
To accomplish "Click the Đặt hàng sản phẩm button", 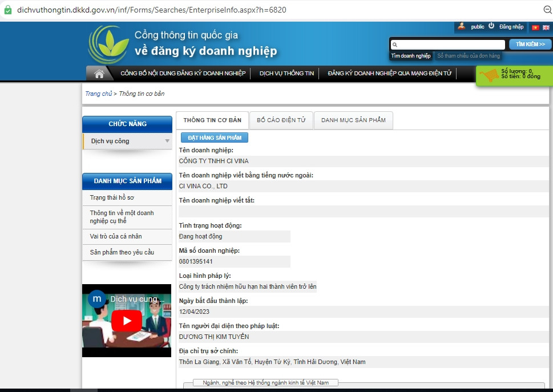I will tap(215, 138).
